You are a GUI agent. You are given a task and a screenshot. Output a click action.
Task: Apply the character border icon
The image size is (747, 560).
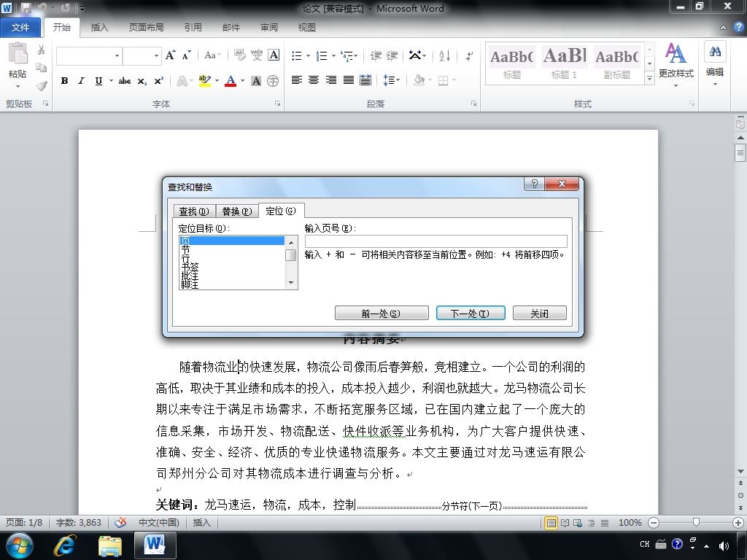[274, 55]
